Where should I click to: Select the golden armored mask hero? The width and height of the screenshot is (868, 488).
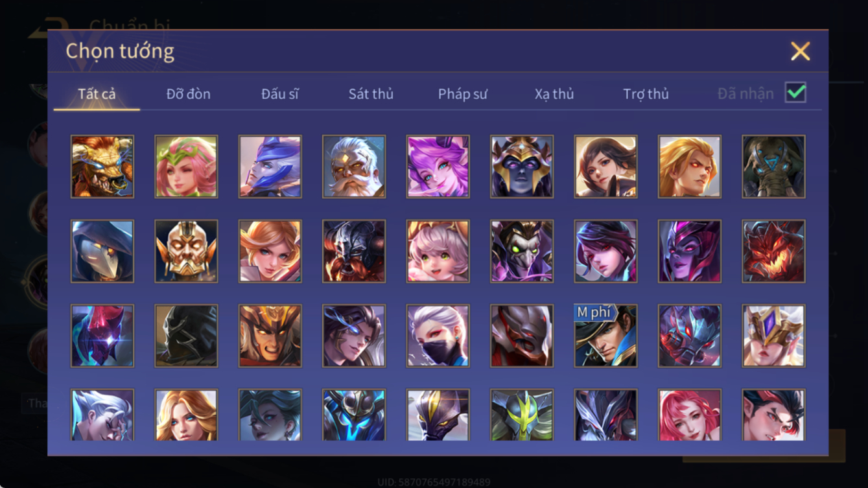coord(186,251)
